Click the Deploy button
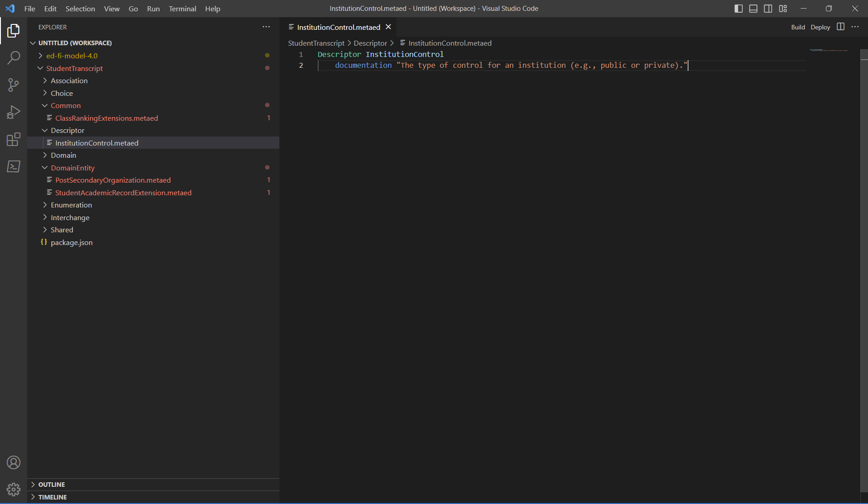 (x=820, y=27)
